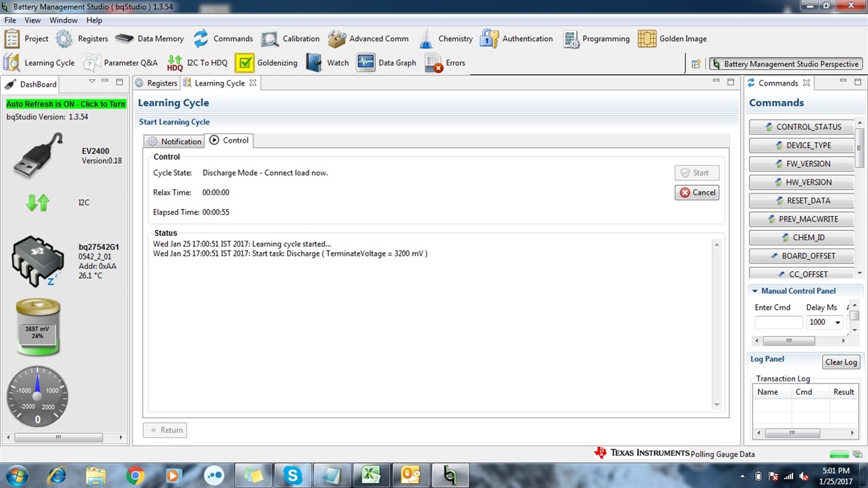The image size is (868, 488).
Task: Close the Learning Cycle tab
Action: coord(253,83)
